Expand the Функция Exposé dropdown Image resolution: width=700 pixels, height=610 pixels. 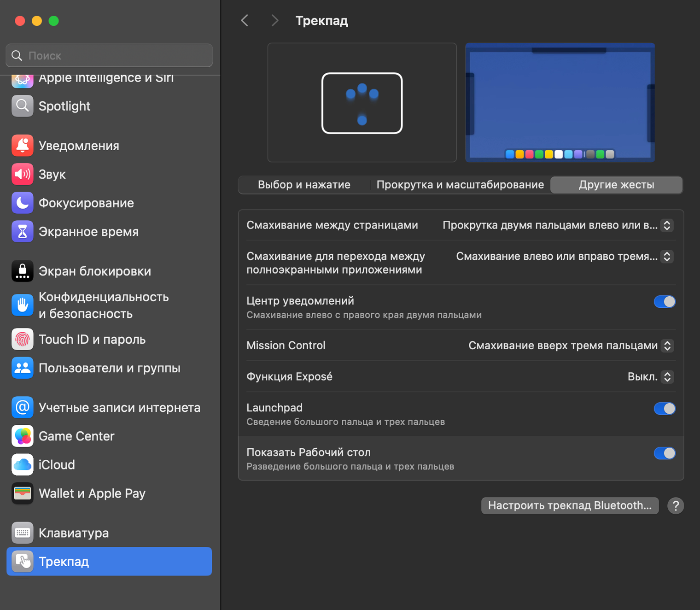pyautogui.click(x=667, y=377)
